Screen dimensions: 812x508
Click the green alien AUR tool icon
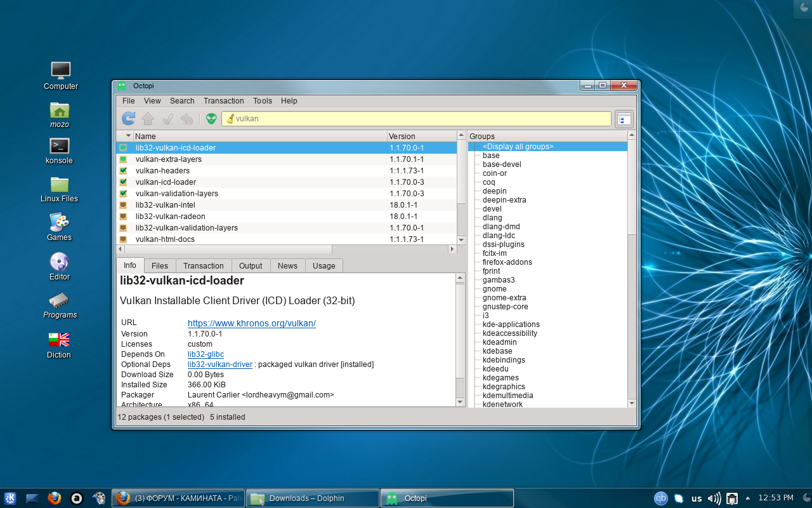[x=211, y=118]
